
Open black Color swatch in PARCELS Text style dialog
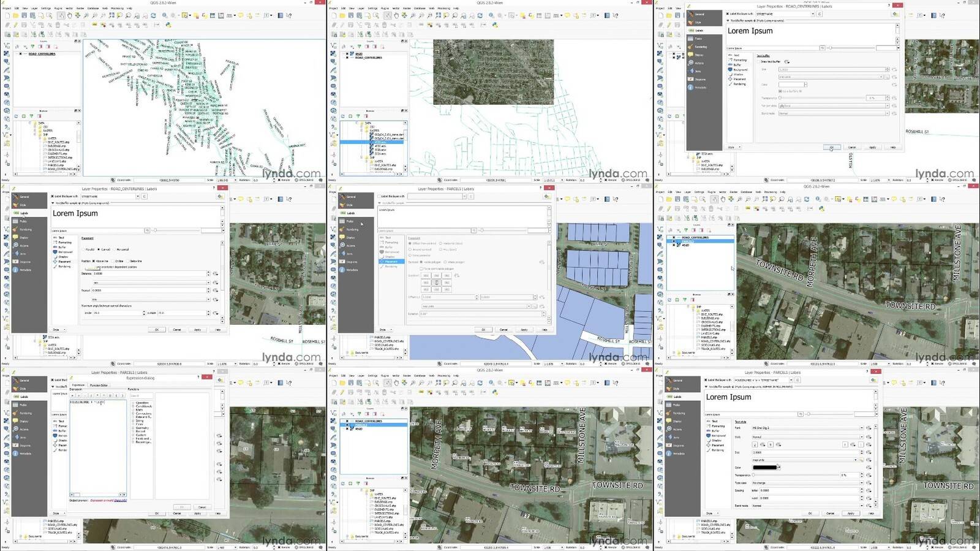tap(764, 468)
